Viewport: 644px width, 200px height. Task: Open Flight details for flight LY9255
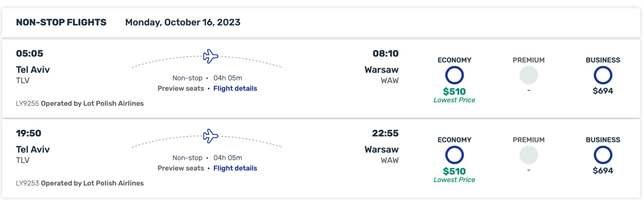pyautogui.click(x=235, y=88)
